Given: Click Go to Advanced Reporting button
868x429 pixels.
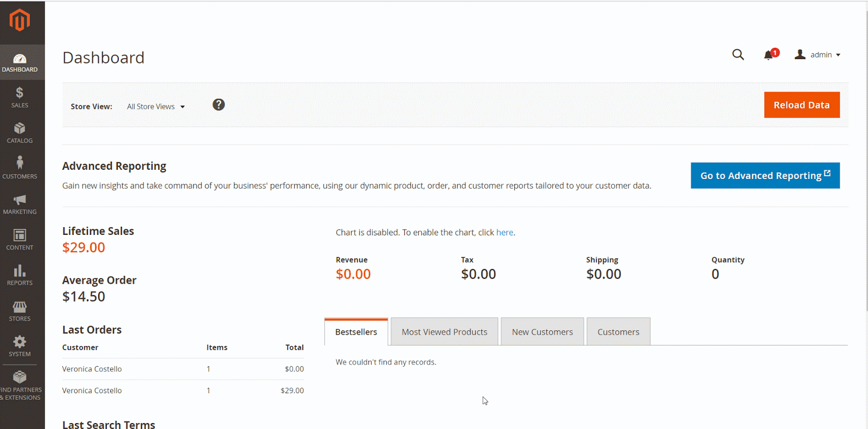Looking at the screenshot, I should pyautogui.click(x=765, y=176).
